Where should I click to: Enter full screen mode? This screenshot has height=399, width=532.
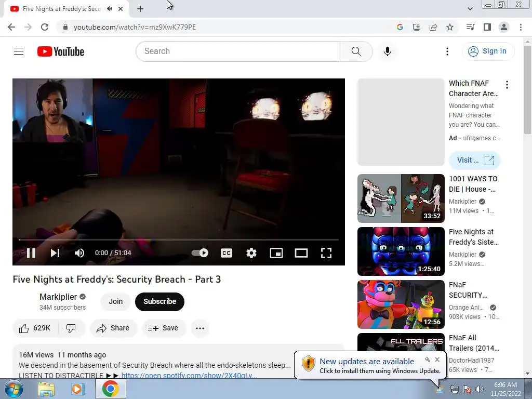tap(326, 253)
